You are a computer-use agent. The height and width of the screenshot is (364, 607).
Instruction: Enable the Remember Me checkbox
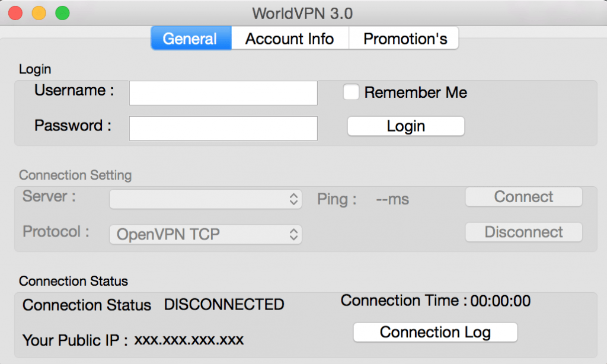351,92
